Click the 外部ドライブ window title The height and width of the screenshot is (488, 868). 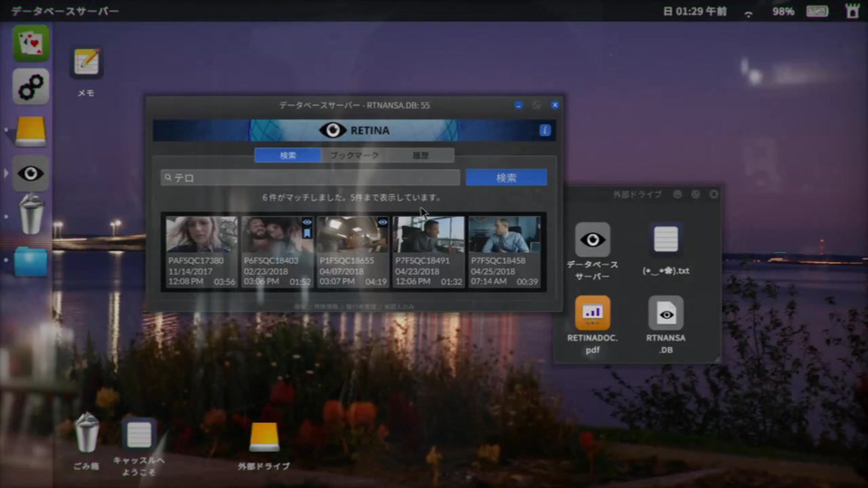click(637, 194)
